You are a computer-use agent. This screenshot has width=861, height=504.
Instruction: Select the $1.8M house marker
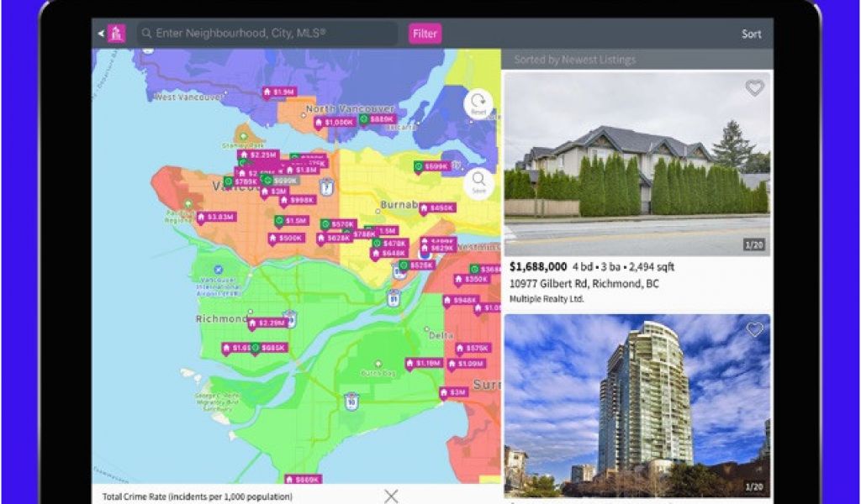click(x=302, y=170)
